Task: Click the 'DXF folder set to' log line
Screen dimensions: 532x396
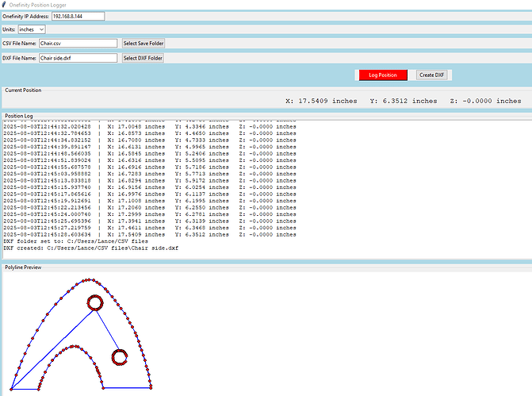Action: 75,241
